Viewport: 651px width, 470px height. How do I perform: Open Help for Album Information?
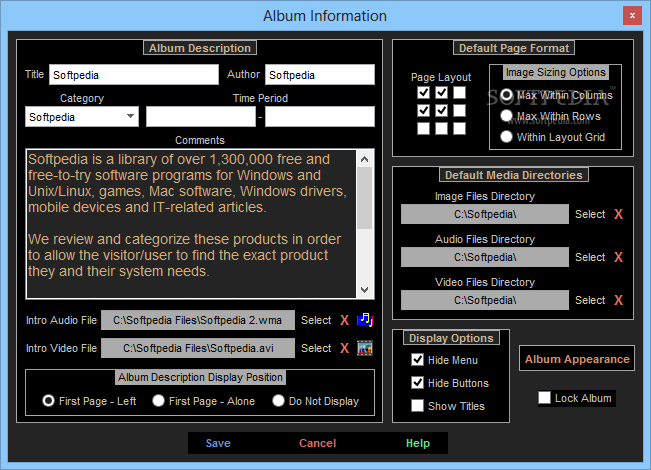[x=418, y=443]
